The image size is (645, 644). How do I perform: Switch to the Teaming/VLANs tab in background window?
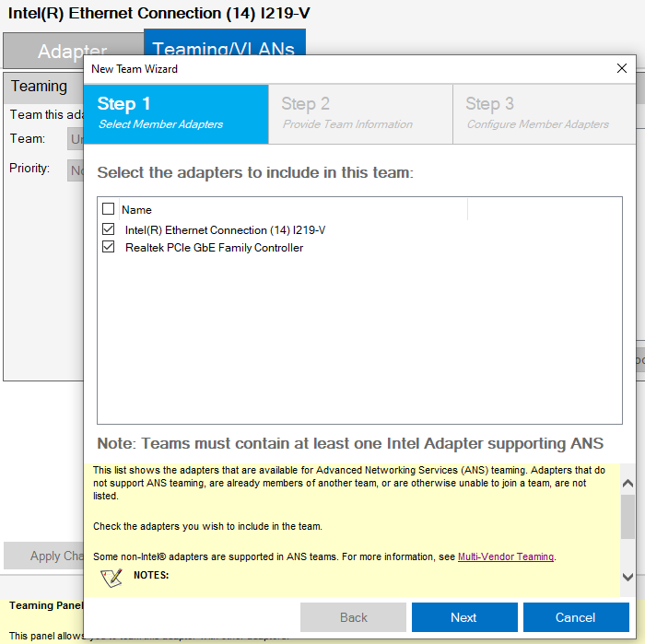point(224,42)
